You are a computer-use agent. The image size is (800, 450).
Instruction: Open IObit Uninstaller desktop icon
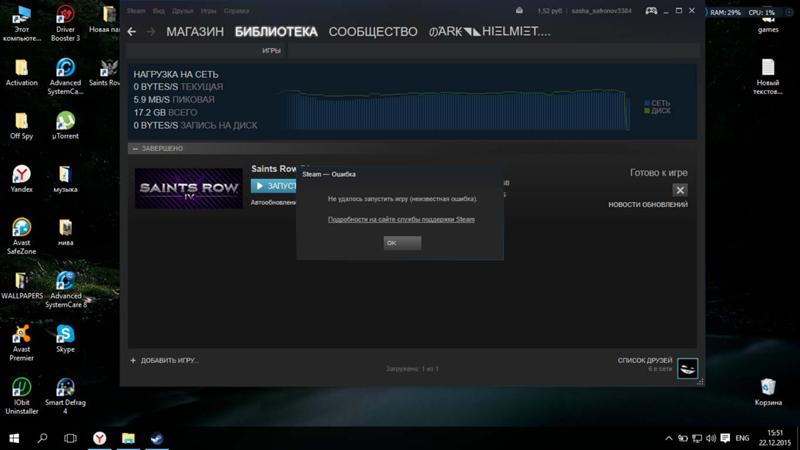coord(21,396)
